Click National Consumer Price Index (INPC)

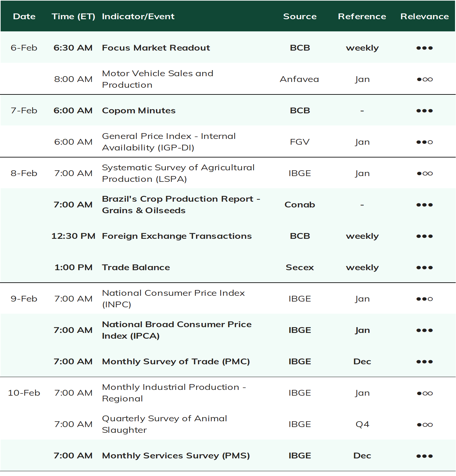[173, 299]
